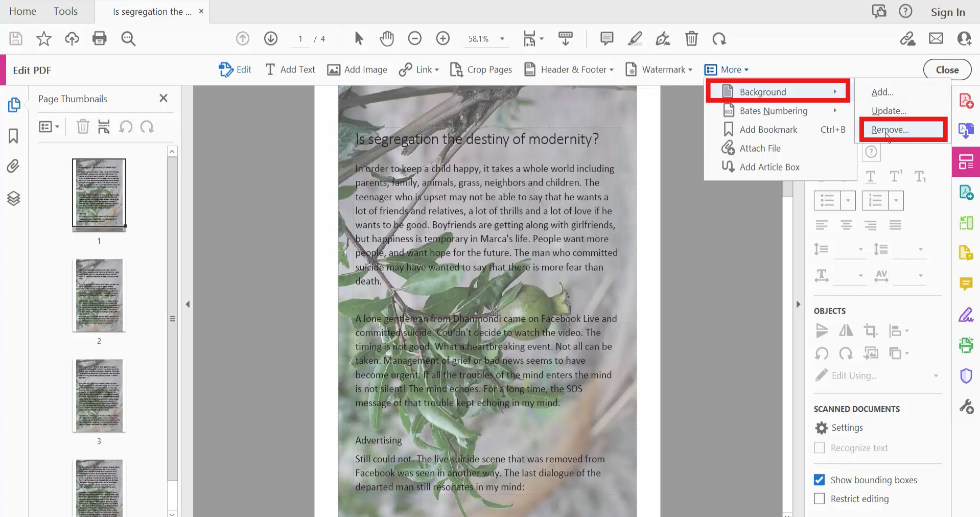Select page 3 thumbnail
980x517 pixels.
coord(99,396)
